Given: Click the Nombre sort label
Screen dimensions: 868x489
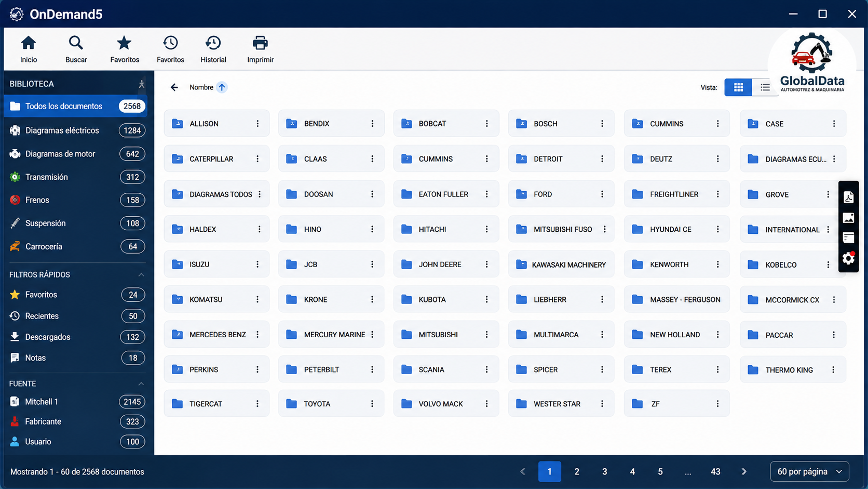Looking at the screenshot, I should point(201,87).
